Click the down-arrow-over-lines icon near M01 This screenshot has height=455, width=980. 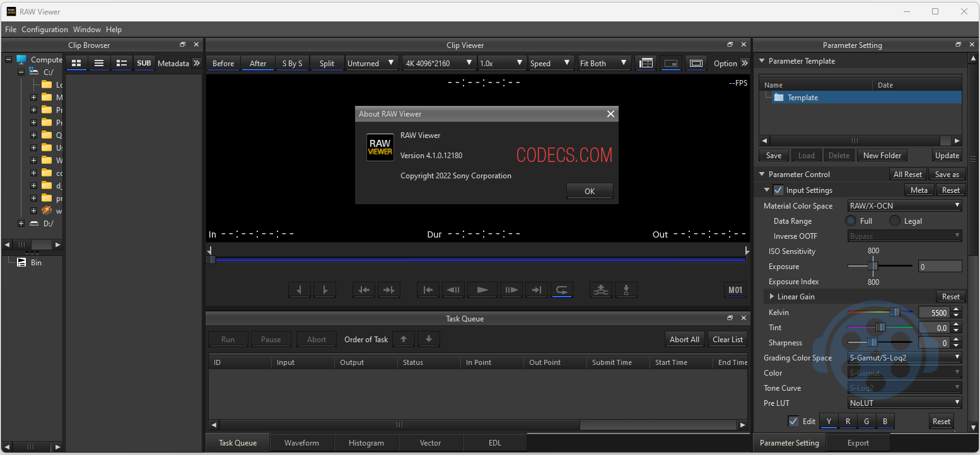[x=601, y=290]
